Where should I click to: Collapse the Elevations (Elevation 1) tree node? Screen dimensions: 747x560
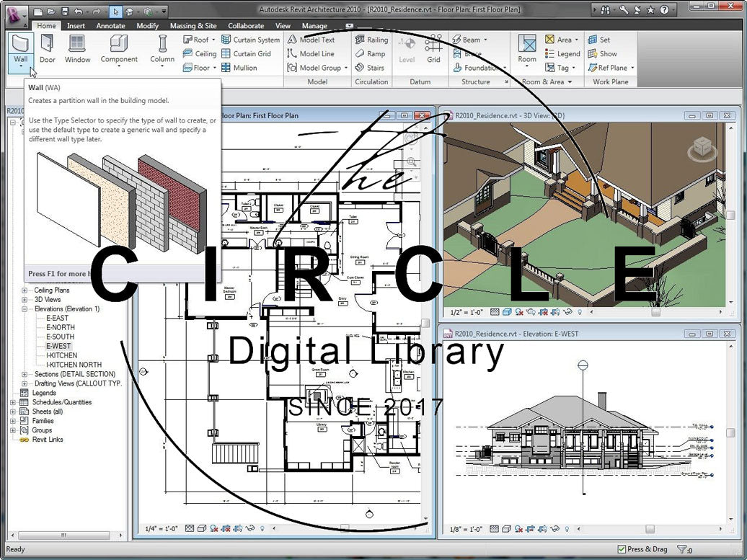[25, 309]
